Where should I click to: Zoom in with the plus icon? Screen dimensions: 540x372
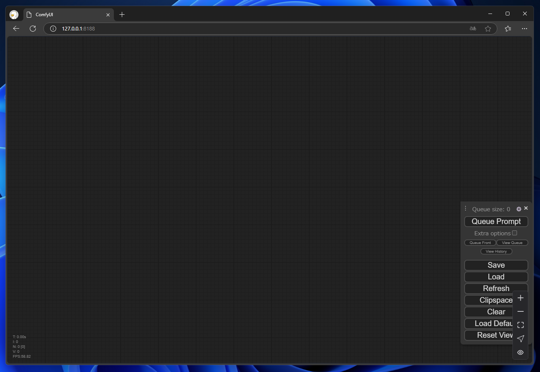point(520,298)
